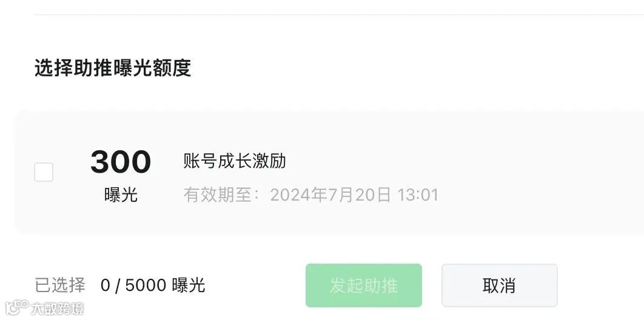This screenshot has width=644, height=320.
Task: Click the 大数跨境 watermark text
Action: 58,308
